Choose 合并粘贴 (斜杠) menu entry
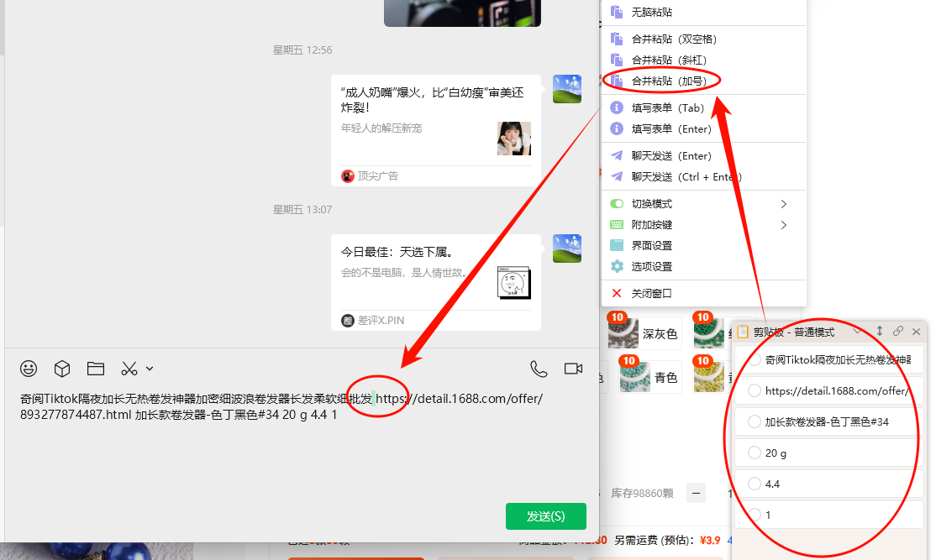936x560 pixels. (704, 60)
